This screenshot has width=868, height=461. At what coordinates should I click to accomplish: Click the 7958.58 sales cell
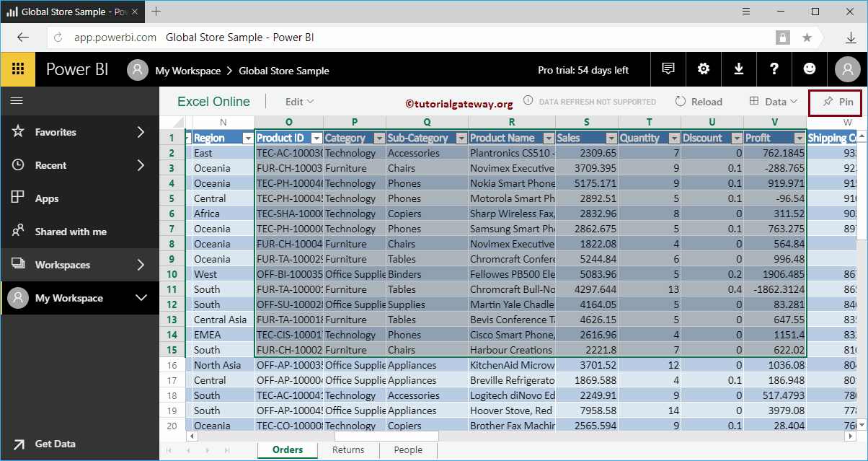587,410
